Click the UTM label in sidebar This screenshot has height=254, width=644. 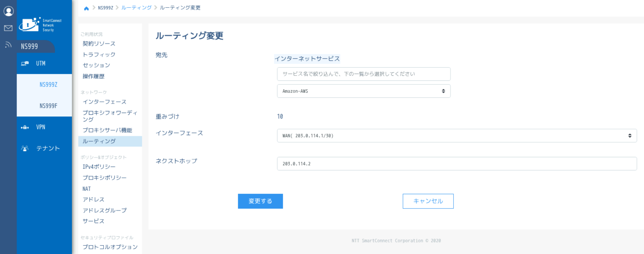(x=41, y=64)
